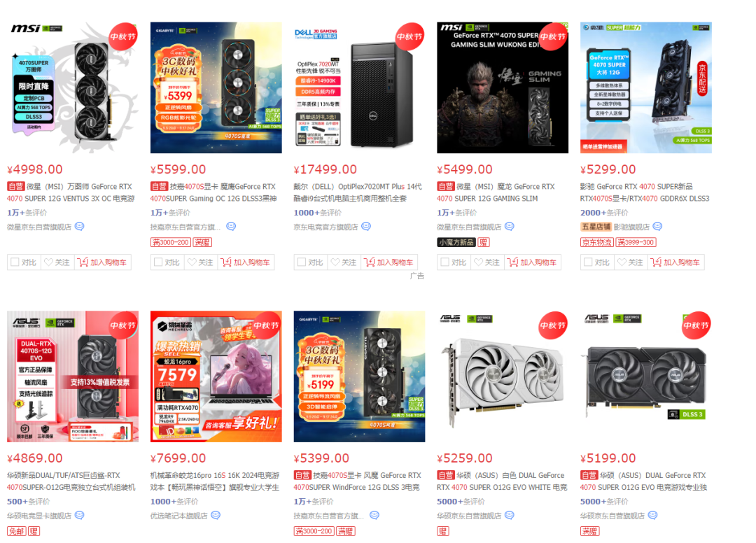
Task: Click the 满3000-200 coupon tag under ¥5599 item
Action: pos(170,242)
